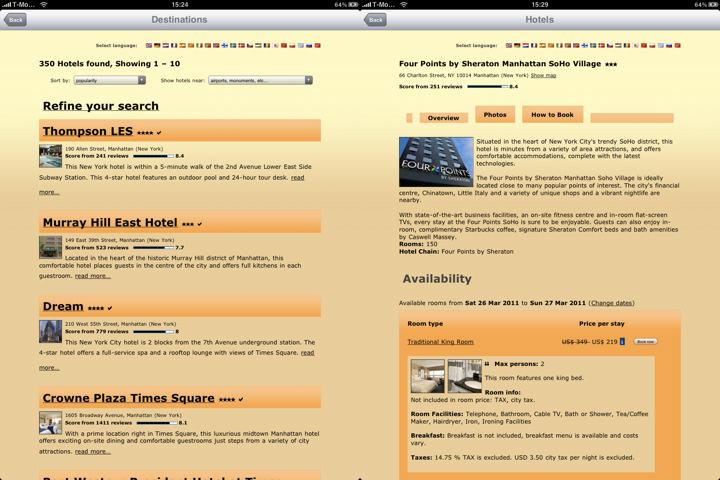Click read more link for Crowne Plaza
Image resolution: width=720 pixels, height=480 pixels.
tap(92, 452)
